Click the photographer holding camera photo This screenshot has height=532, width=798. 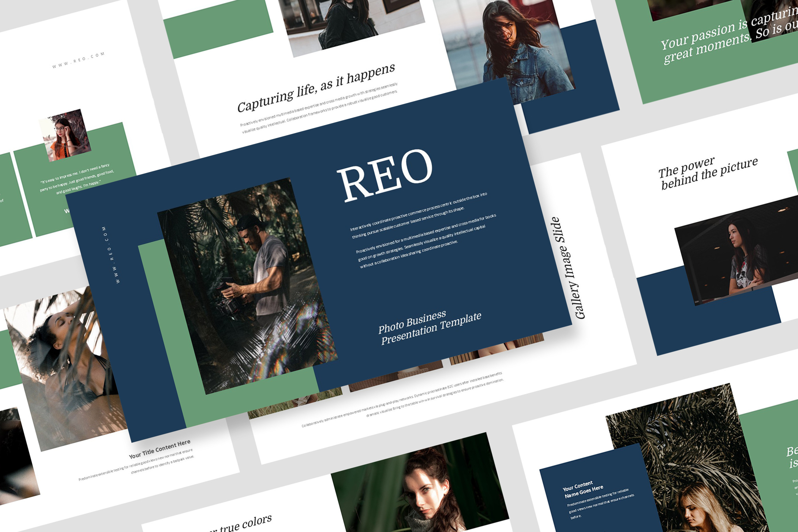(247, 286)
